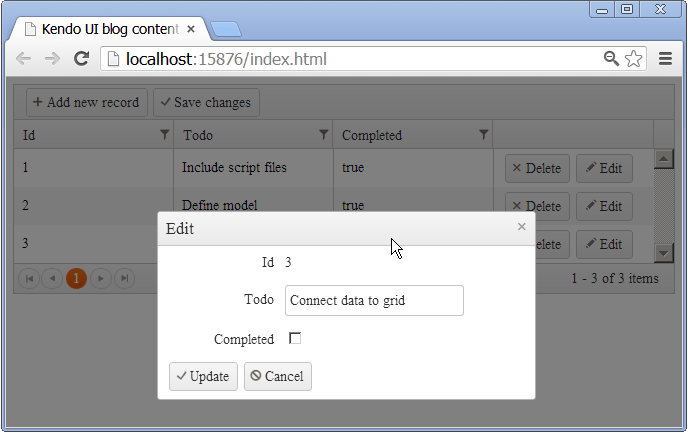Open the Todo column filter

(323, 134)
